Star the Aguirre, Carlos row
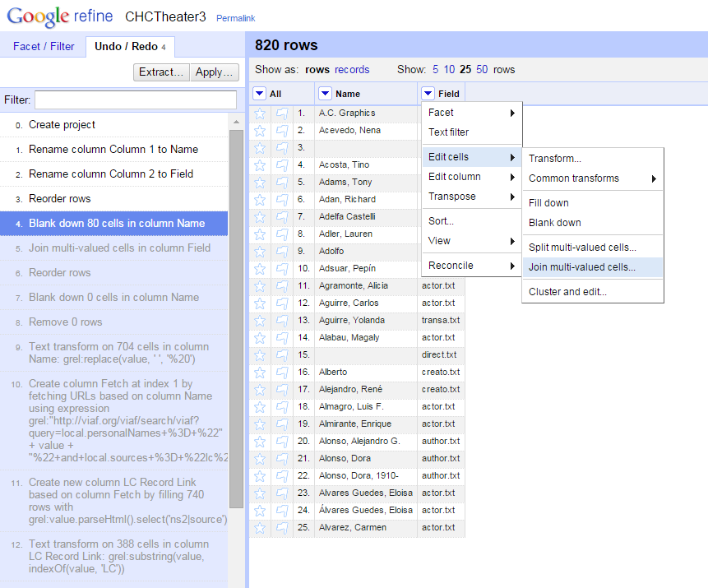Screen dimensions: 708x588 260,303
